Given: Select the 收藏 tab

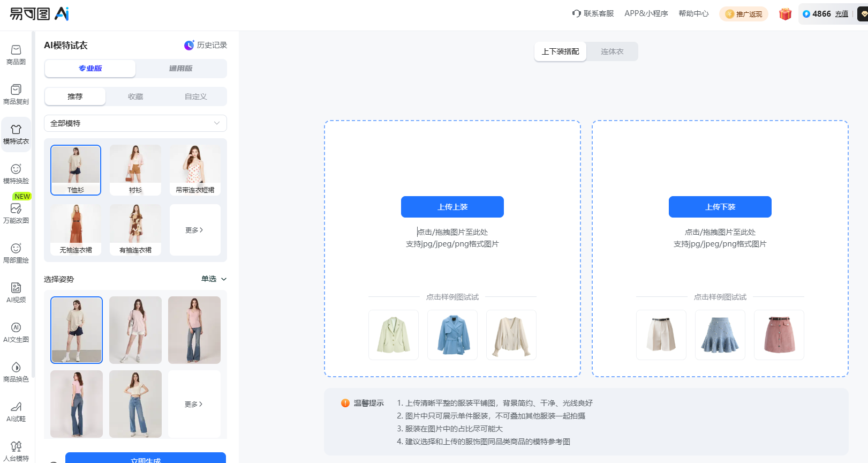Looking at the screenshot, I should [x=135, y=96].
